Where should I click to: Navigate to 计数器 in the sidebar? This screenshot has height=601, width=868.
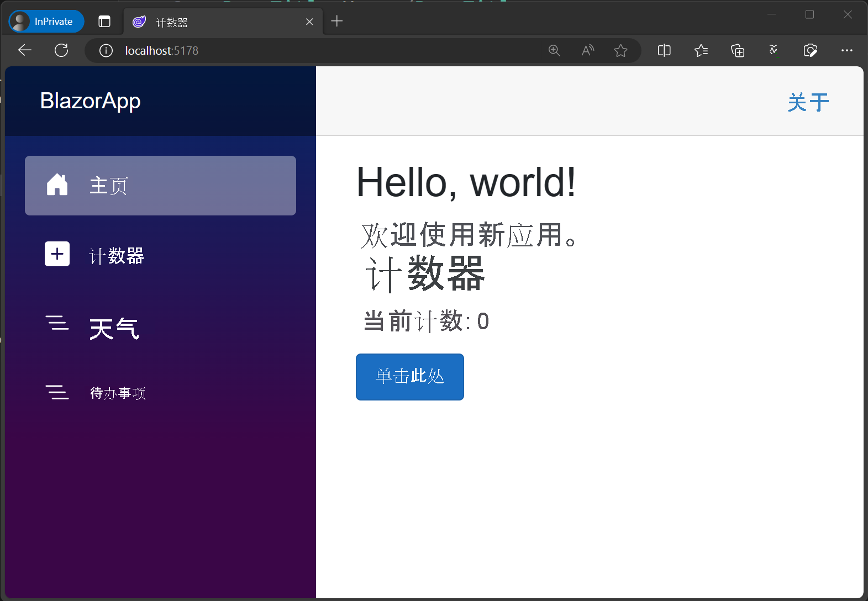160,255
